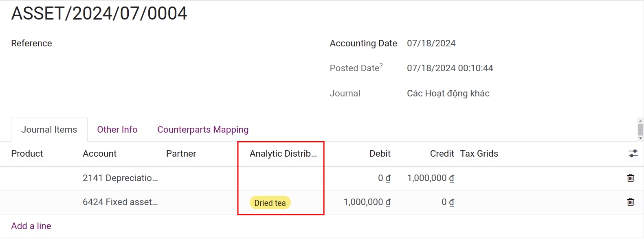Delete the 2141 Depreciation line
Viewport: 644px width, 238px height.
point(630,178)
